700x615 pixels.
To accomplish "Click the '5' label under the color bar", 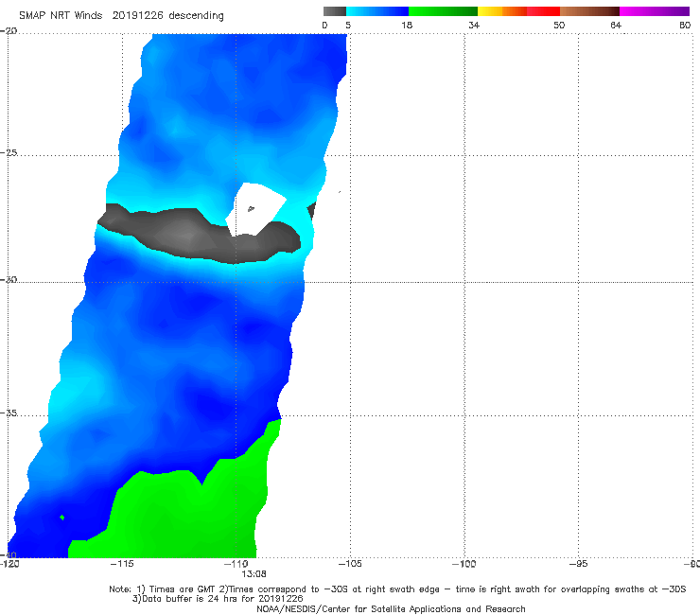I will tap(348, 25).
